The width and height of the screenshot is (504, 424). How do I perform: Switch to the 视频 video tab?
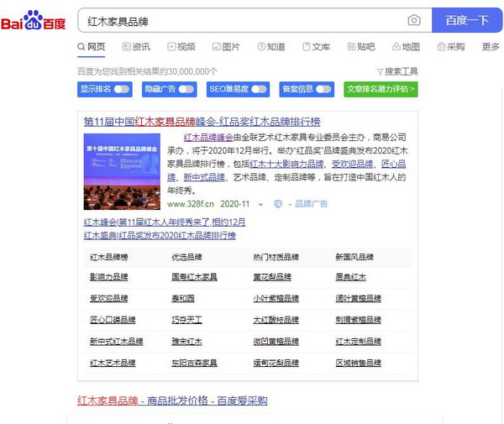pos(181,47)
